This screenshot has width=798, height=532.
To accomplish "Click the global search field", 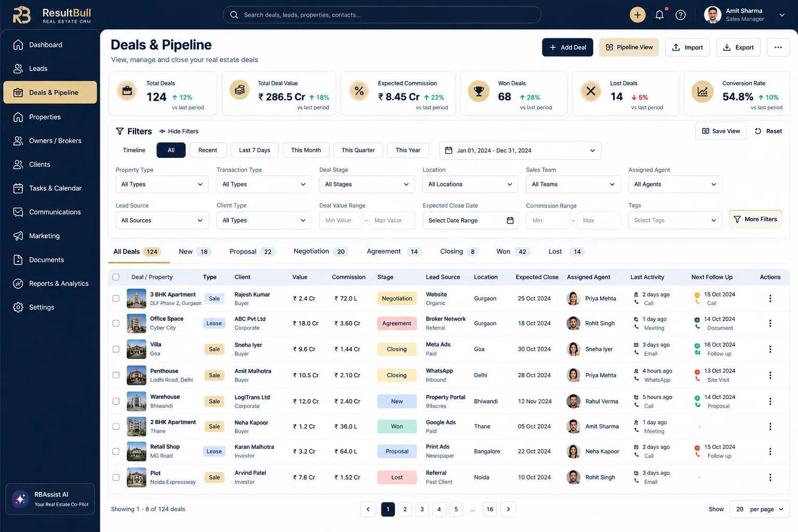I will coord(382,15).
